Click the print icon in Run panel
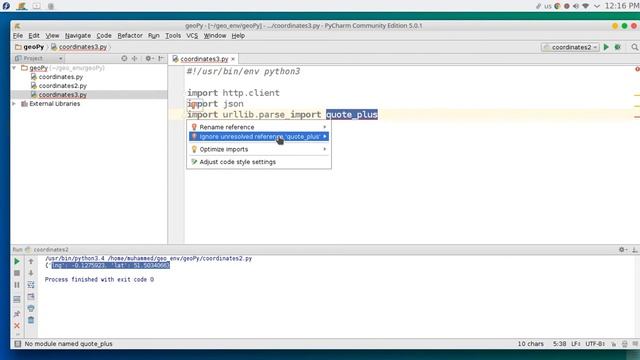This screenshot has height=360, width=640. [x=31, y=309]
